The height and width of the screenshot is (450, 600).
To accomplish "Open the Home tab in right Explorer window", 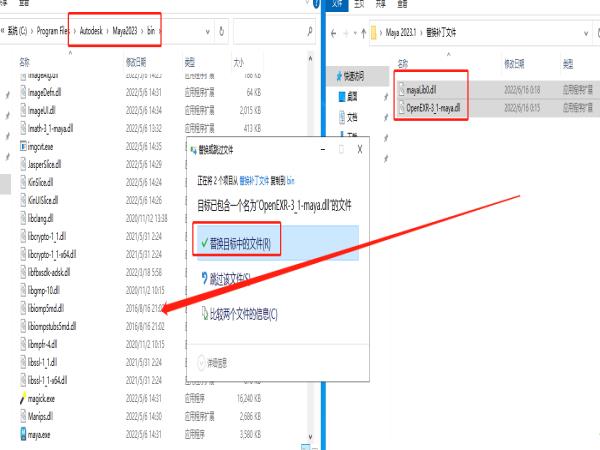I will 359,5.
